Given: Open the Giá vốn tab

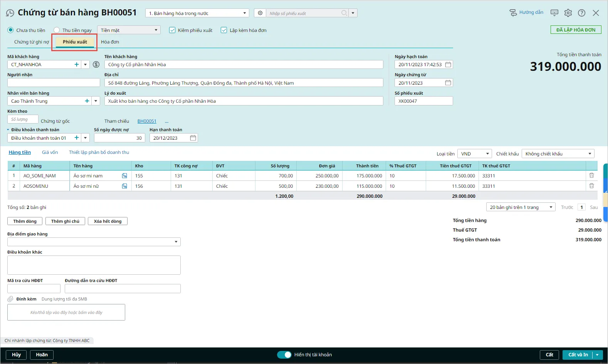Looking at the screenshot, I should (x=50, y=152).
